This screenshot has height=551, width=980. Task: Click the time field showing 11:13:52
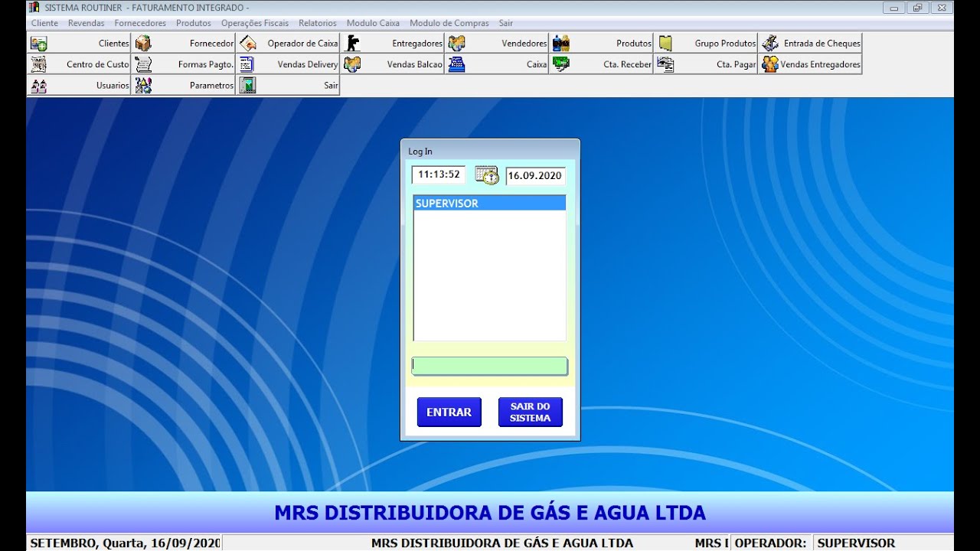[x=439, y=174]
